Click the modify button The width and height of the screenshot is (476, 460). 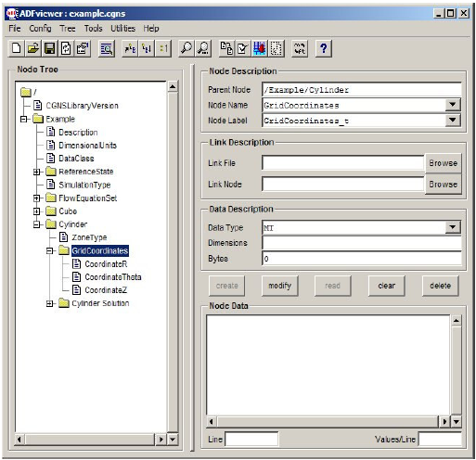click(279, 286)
